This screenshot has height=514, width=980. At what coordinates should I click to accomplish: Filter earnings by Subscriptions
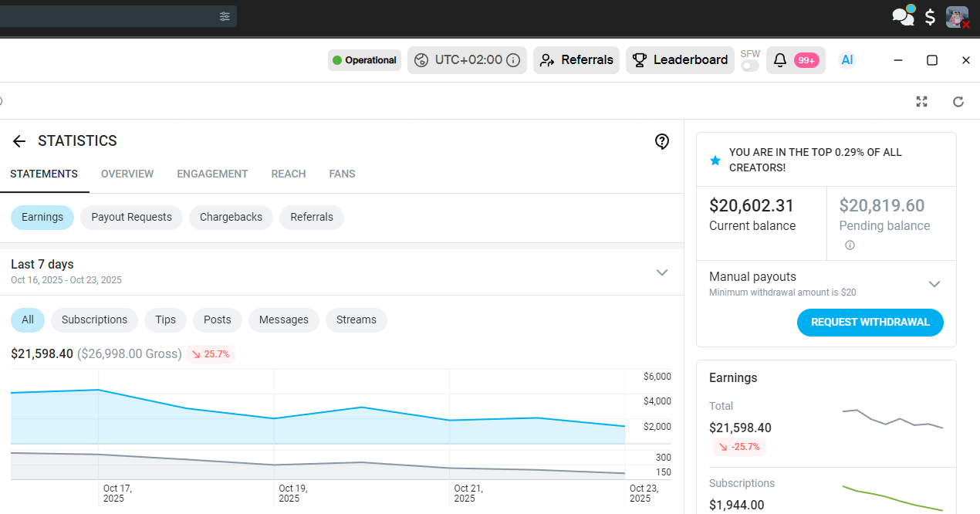pos(94,320)
